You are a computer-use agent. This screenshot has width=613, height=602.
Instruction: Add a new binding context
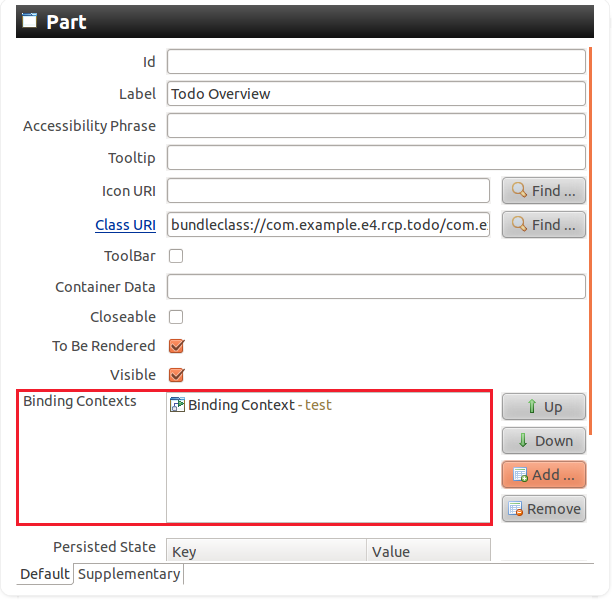point(543,475)
